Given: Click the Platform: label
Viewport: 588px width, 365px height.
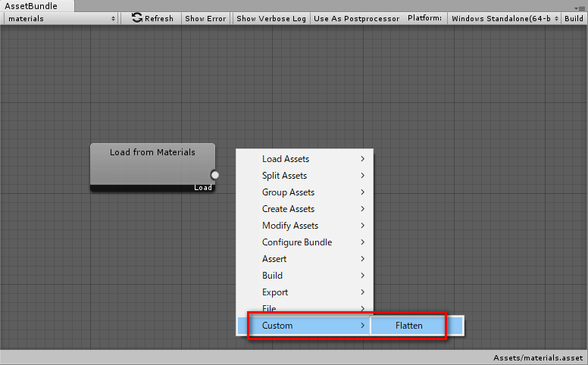Looking at the screenshot, I should tap(425, 18).
